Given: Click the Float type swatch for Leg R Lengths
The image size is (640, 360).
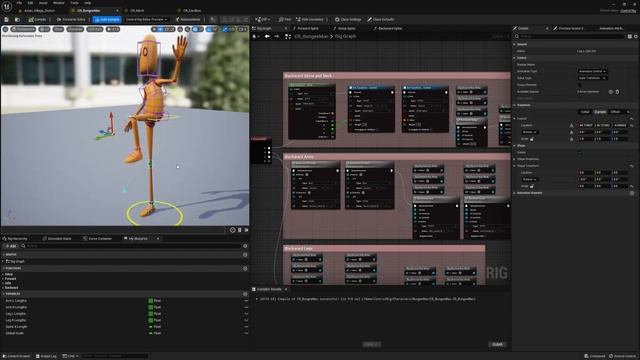Looking at the screenshot, I should click(x=151, y=320).
